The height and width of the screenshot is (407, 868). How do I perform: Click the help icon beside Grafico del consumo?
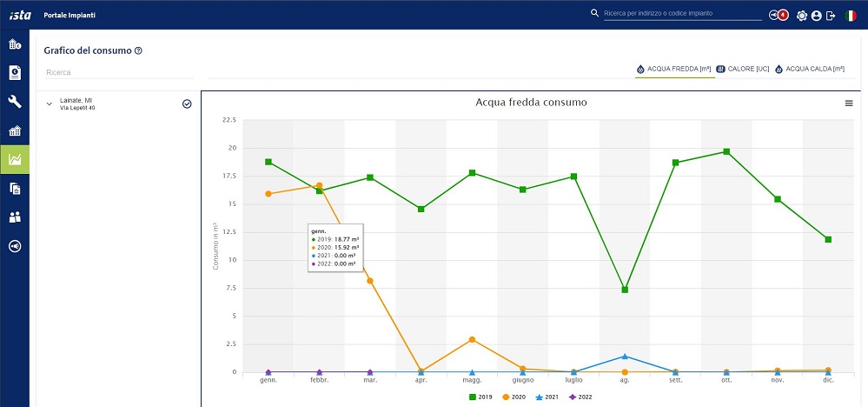pos(139,51)
